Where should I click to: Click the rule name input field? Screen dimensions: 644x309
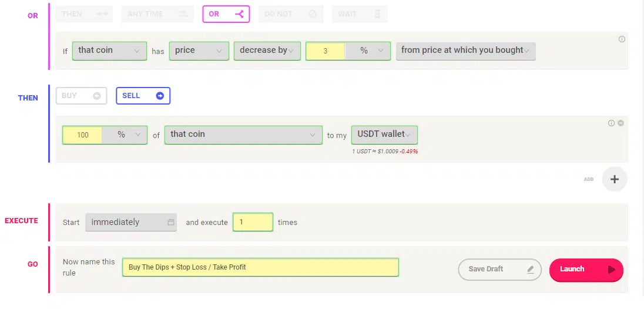coord(260,267)
